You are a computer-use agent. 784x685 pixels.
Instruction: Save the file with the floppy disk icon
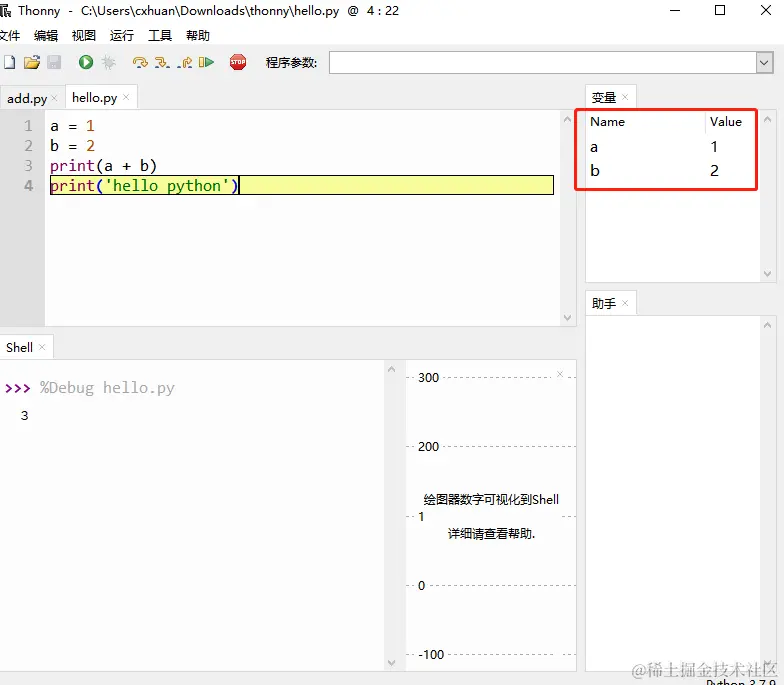click(x=54, y=62)
